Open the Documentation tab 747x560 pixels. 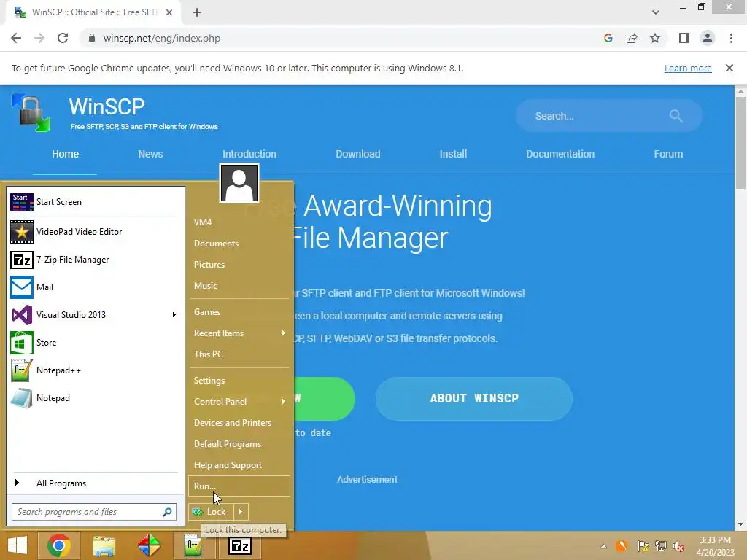[x=560, y=154]
